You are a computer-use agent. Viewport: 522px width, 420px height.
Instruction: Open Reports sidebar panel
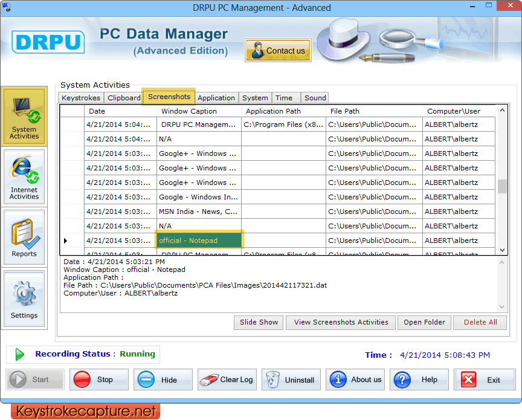point(24,237)
